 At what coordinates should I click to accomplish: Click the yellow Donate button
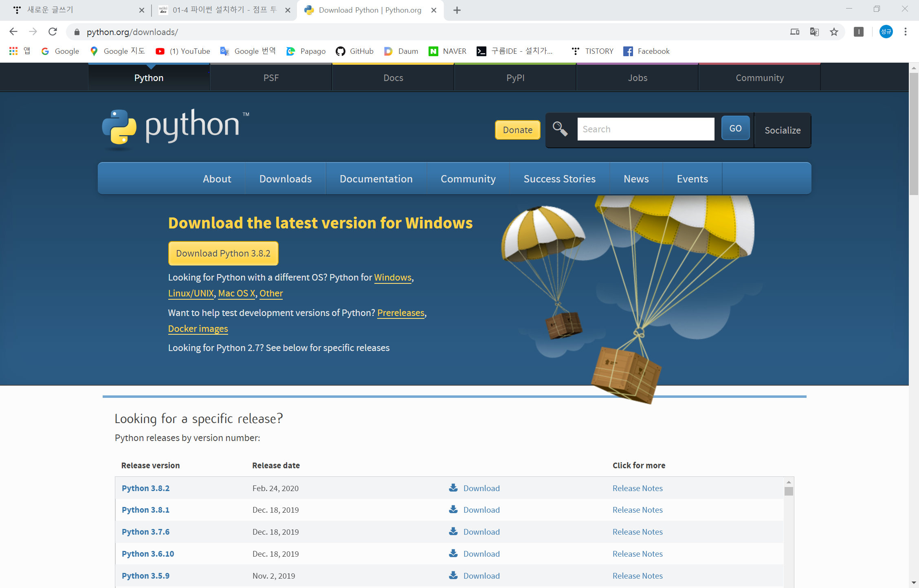[517, 130]
